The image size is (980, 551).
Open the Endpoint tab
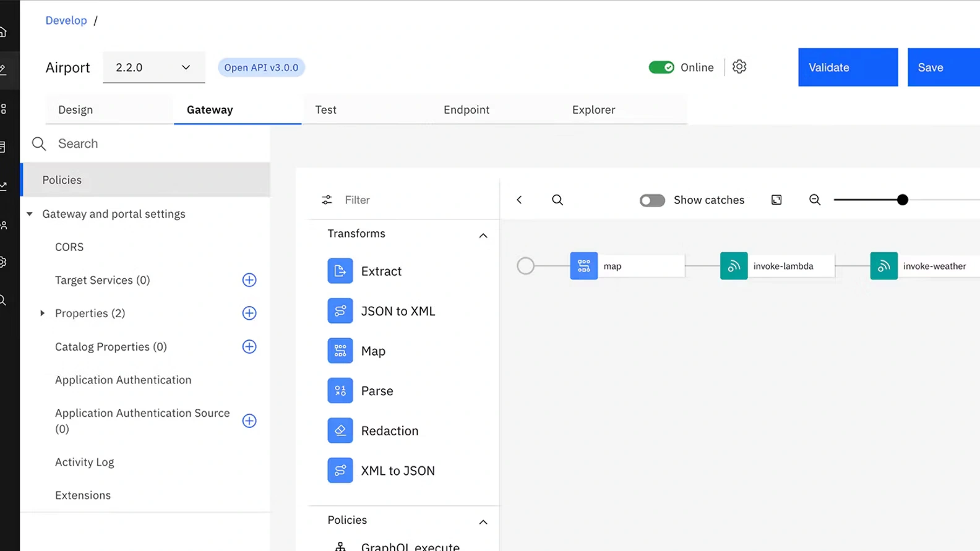(466, 110)
